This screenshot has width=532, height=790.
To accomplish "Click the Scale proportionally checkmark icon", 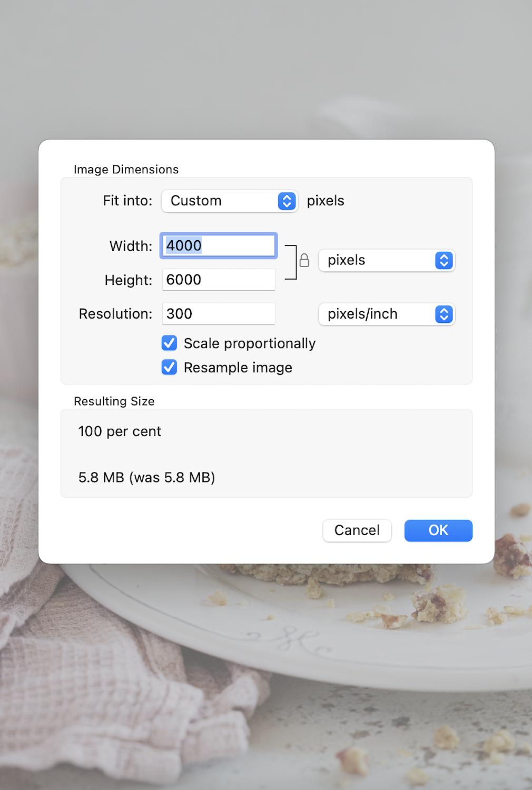I will (169, 343).
